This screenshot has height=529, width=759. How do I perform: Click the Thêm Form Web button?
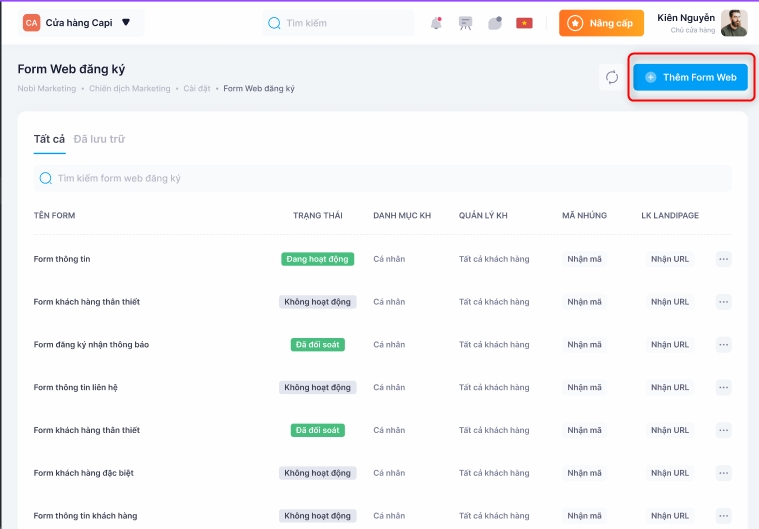pos(690,77)
